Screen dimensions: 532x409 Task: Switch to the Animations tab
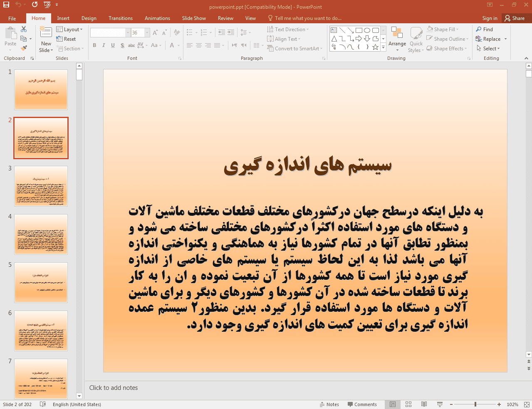tap(157, 18)
